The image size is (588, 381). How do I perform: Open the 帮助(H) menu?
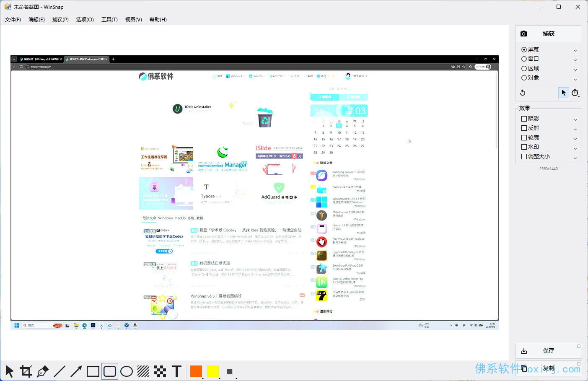pos(158,20)
